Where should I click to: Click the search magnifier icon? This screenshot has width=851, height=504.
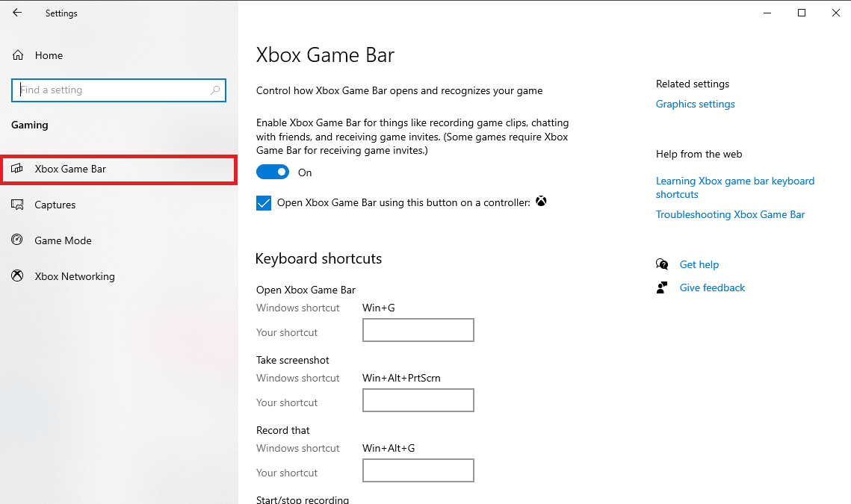(x=215, y=90)
